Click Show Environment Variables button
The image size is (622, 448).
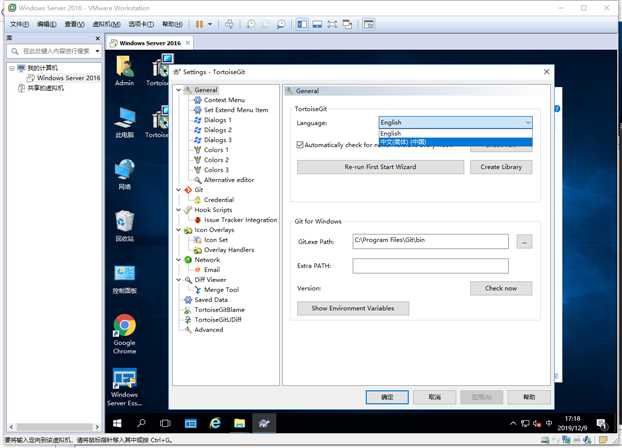tap(353, 308)
